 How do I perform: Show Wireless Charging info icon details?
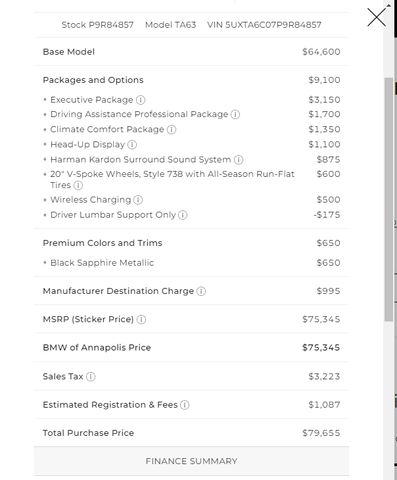(138, 200)
